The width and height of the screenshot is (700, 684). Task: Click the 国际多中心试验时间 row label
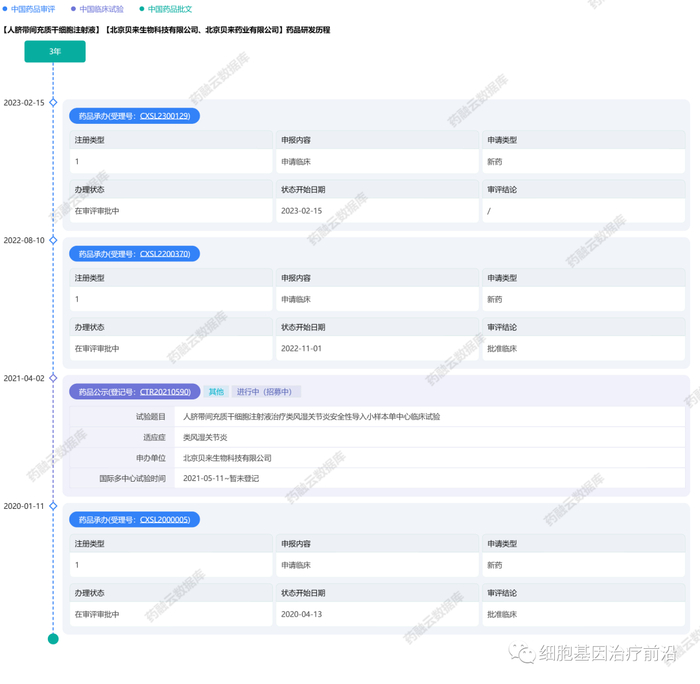(132, 478)
